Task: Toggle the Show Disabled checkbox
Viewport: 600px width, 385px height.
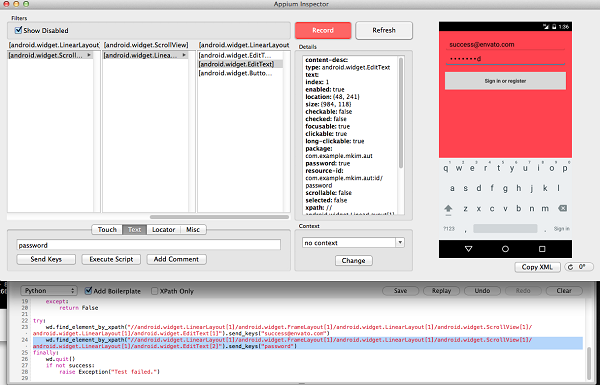Action: point(18,30)
